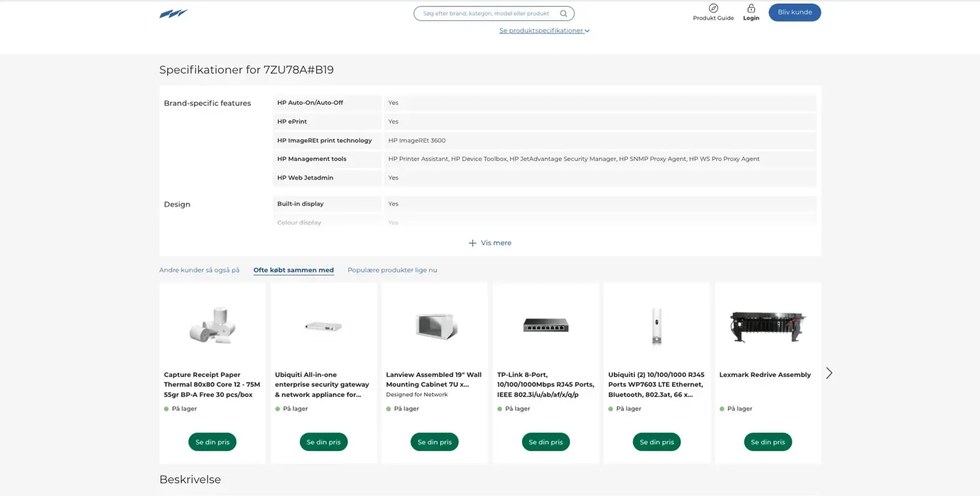Click HP ImageREt 3600 value
This screenshot has height=496, width=980.
[x=417, y=141]
